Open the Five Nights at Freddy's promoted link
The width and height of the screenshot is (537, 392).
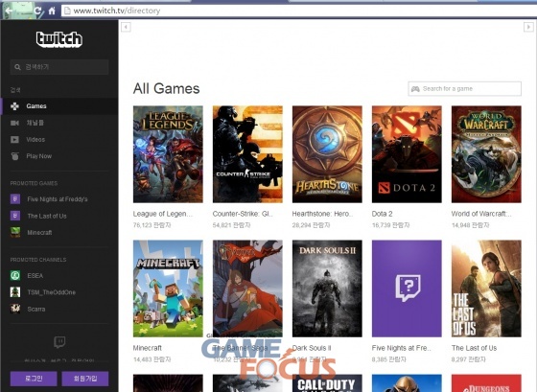[58, 199]
